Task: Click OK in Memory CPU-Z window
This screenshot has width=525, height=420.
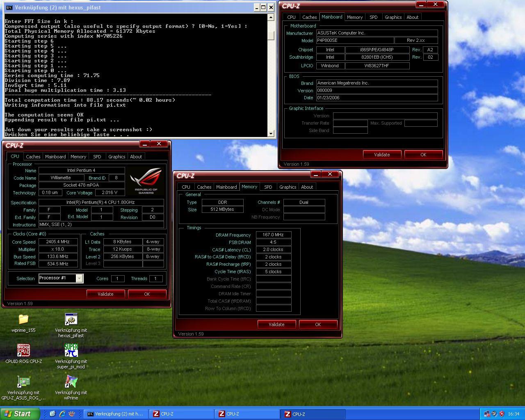Action: pyautogui.click(x=318, y=324)
